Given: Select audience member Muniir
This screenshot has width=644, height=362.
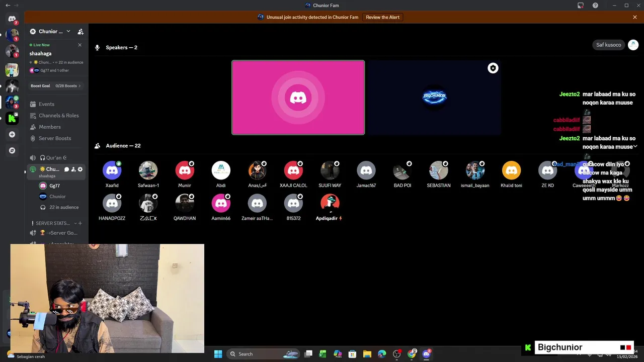Looking at the screenshot, I should pos(185,174).
